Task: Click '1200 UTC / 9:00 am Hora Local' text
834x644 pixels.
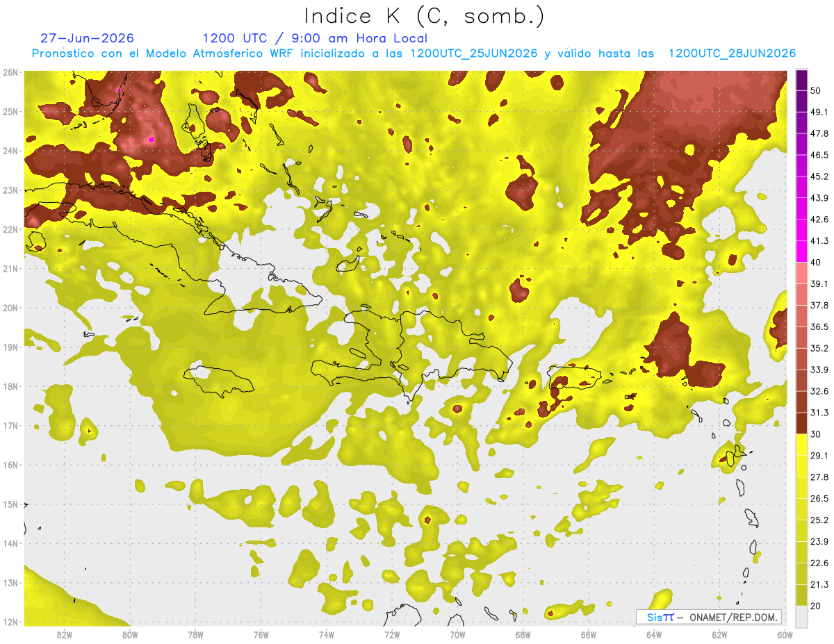Action: click(x=315, y=38)
